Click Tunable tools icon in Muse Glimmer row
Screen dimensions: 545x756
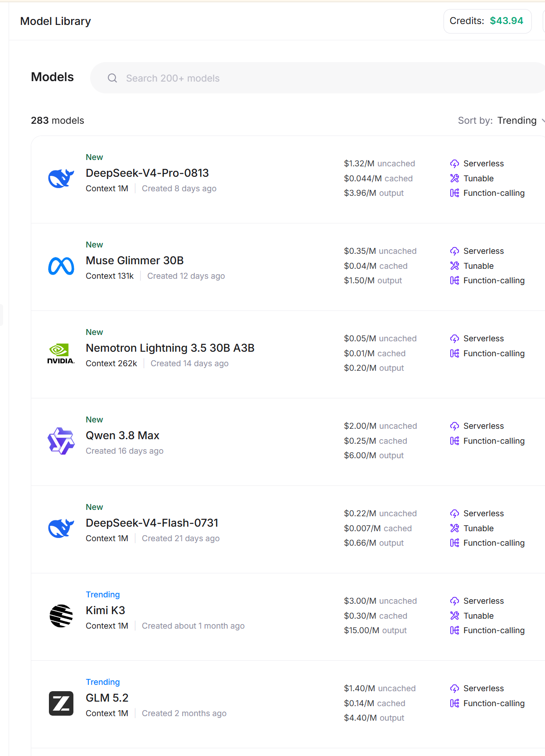point(454,266)
